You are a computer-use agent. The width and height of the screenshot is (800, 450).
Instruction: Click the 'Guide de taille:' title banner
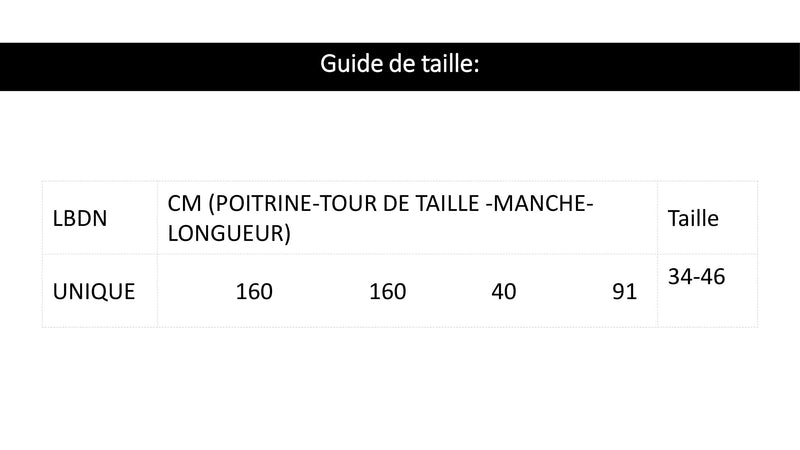pyautogui.click(x=400, y=66)
